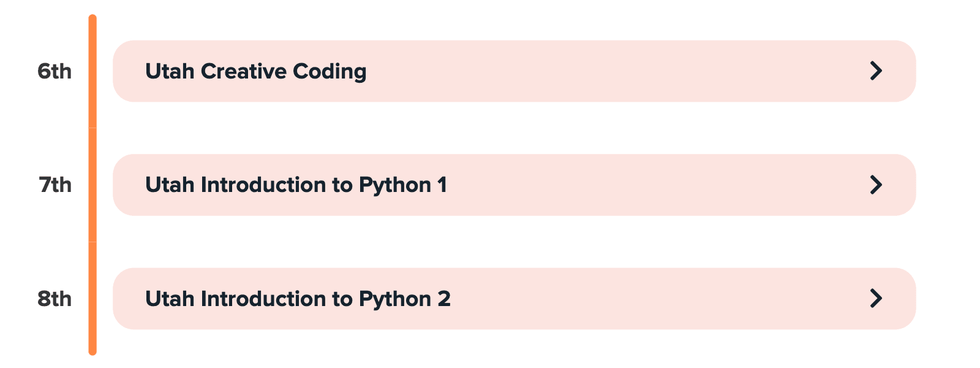Click the numeral 1 in Python 1 title
This screenshot has width=980, height=368.
[x=442, y=185]
